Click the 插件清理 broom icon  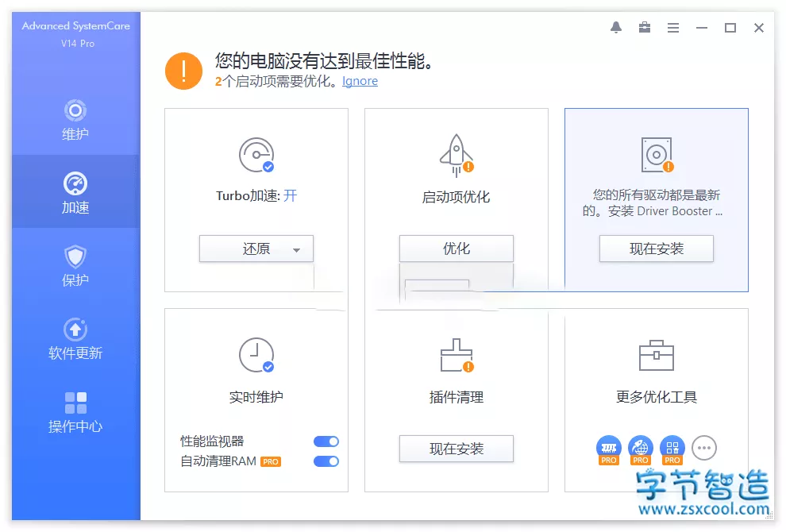point(457,355)
